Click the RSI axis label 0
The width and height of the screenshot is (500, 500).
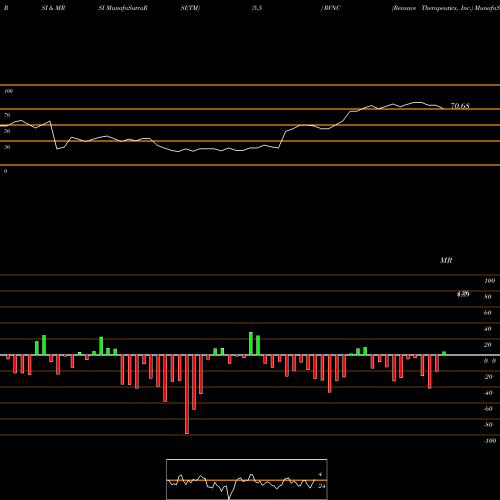pyautogui.click(x=5, y=171)
